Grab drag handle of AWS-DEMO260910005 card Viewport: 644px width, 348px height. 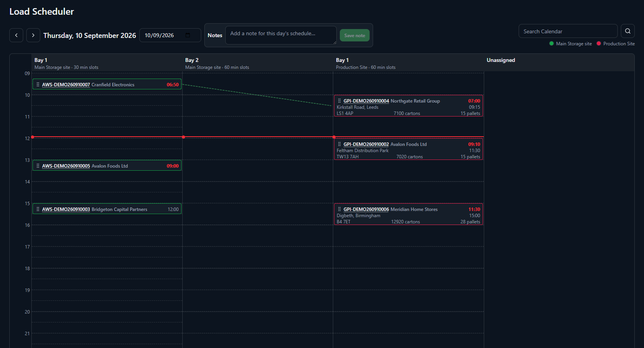(x=38, y=166)
